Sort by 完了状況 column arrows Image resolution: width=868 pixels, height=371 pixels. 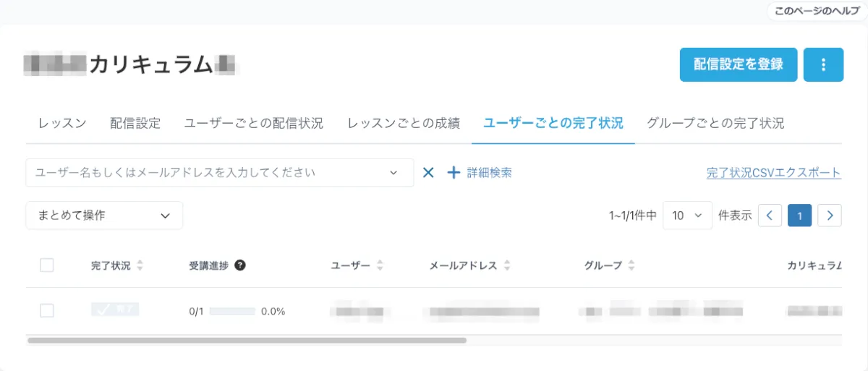[140, 265]
